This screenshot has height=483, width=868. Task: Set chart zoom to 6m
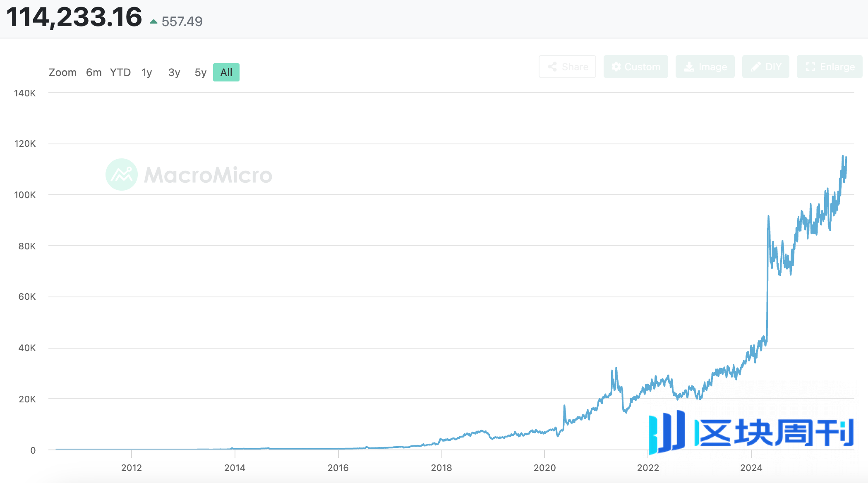coord(94,73)
